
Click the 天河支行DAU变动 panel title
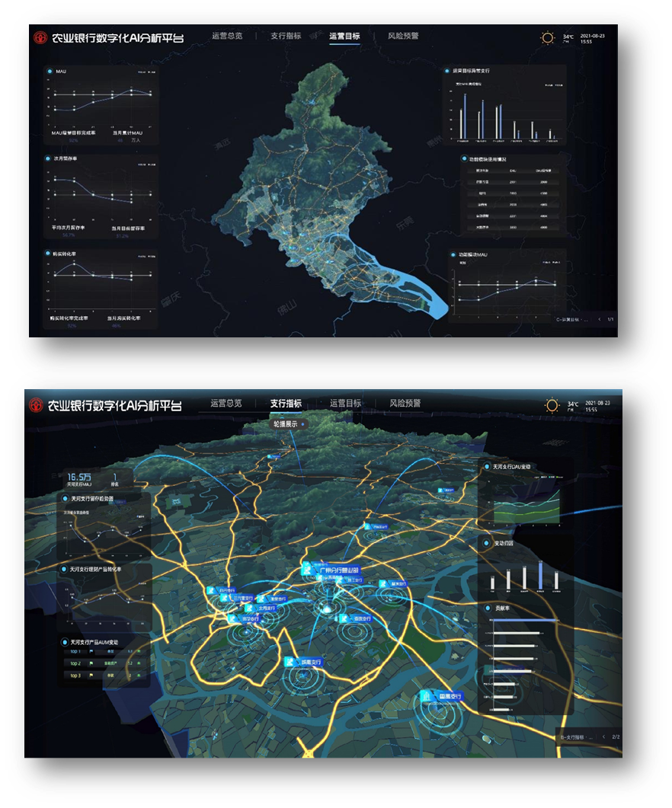tap(515, 466)
